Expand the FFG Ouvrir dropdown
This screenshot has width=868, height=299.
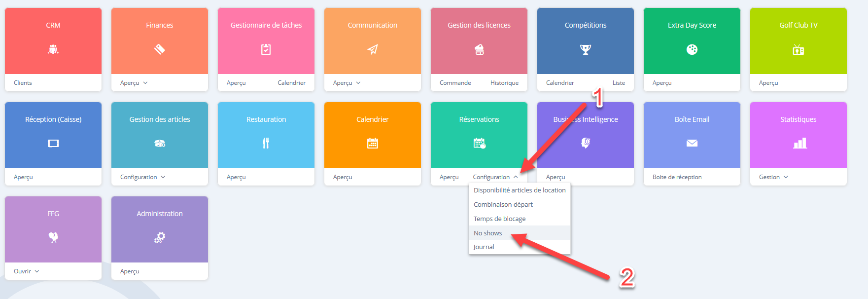point(26,271)
